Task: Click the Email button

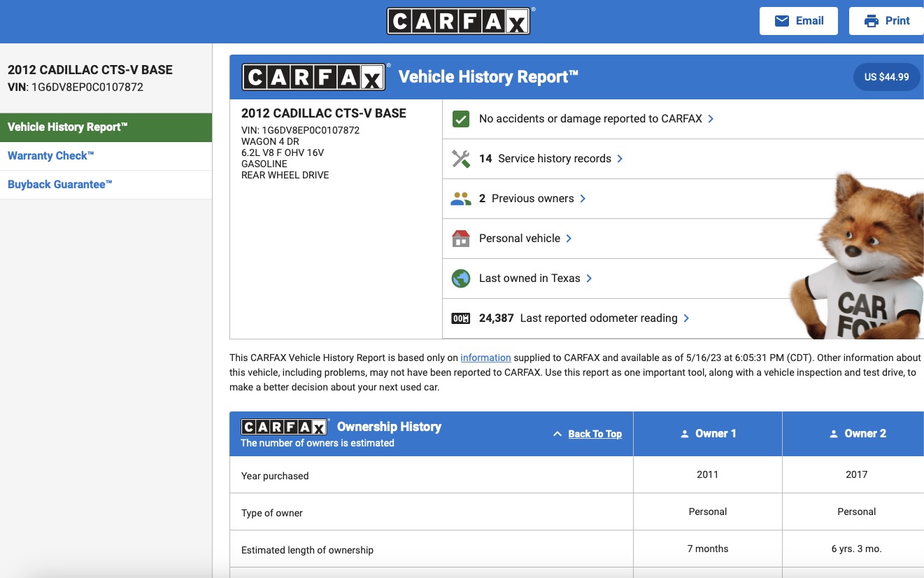Action: tap(799, 21)
